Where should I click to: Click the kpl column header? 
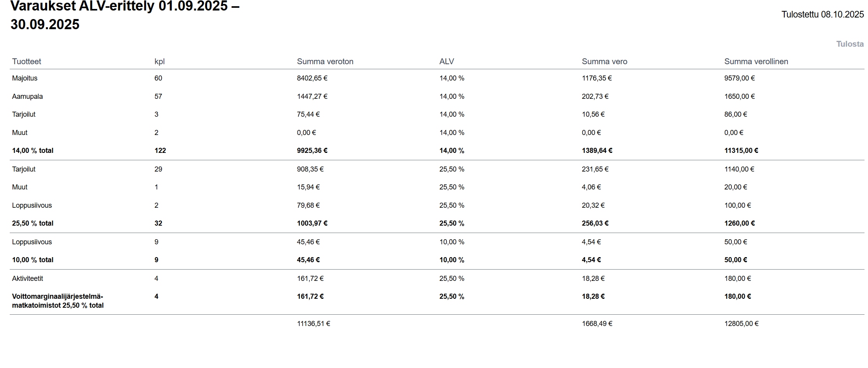160,61
